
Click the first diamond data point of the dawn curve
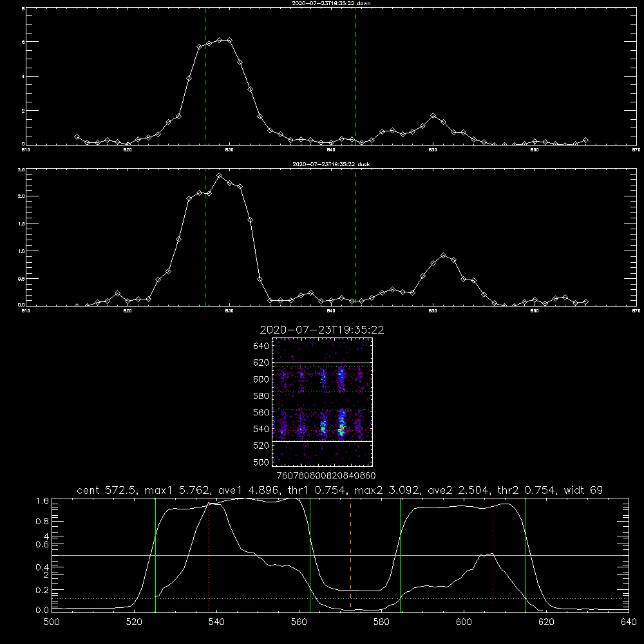(x=77, y=137)
